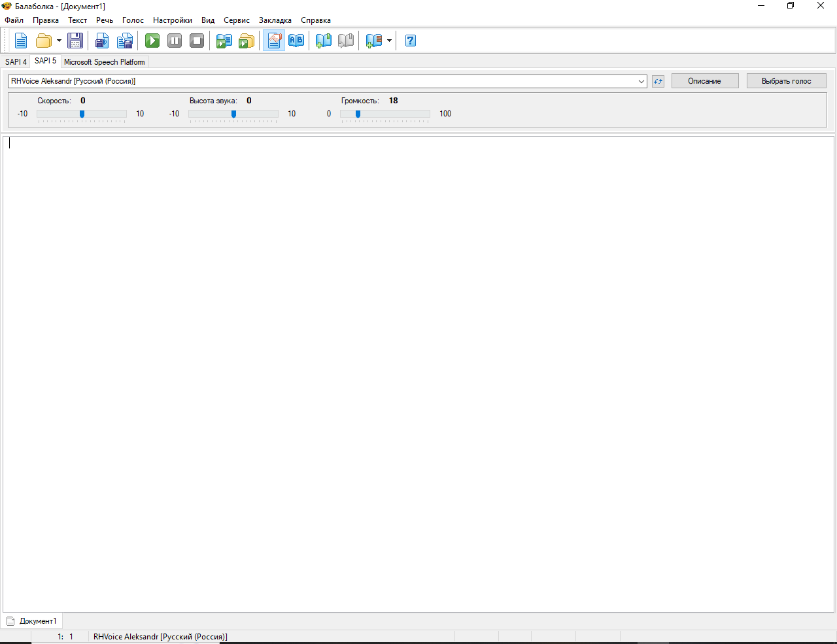Expand the bookmarks list dropdown arrow
Viewport: 837px width, 644px height.
[389, 41]
